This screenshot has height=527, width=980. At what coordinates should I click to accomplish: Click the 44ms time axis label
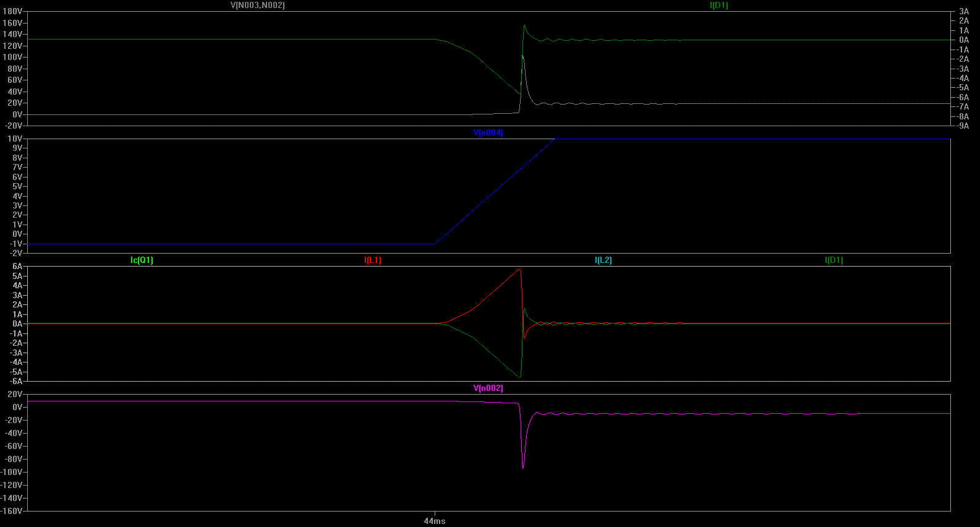435,521
